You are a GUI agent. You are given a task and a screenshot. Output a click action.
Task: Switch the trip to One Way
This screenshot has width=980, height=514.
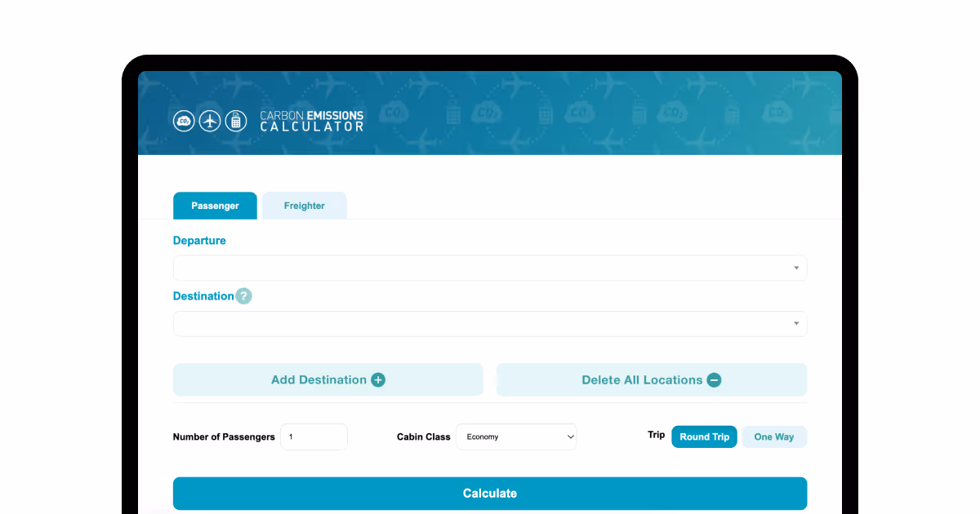click(x=773, y=436)
